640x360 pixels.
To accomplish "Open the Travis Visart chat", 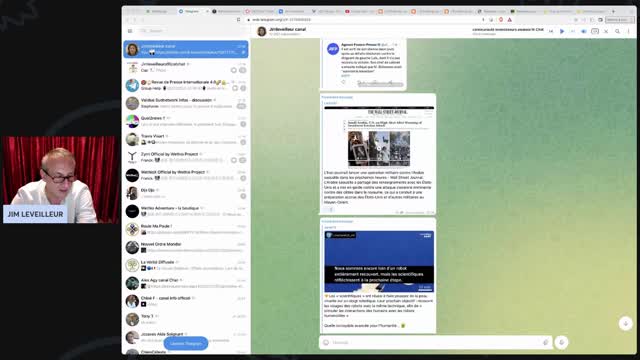I will point(186,139).
